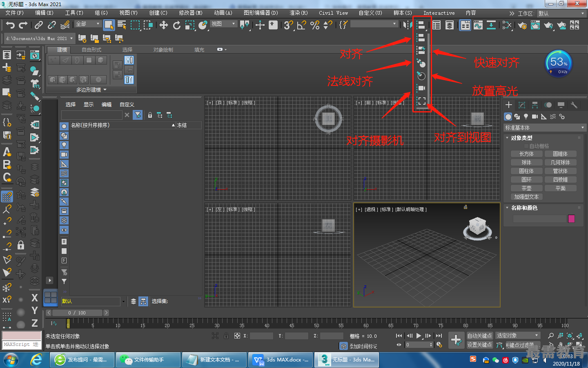The image size is (588, 368).
Task: Toggle the 自动栅格 checkbox
Action: 526,146
